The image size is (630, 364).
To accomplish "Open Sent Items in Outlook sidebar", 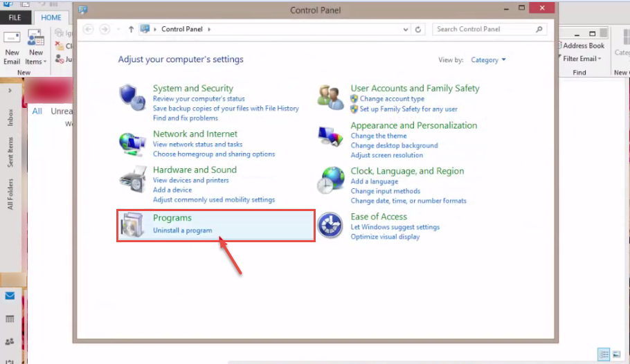I will (x=10, y=152).
